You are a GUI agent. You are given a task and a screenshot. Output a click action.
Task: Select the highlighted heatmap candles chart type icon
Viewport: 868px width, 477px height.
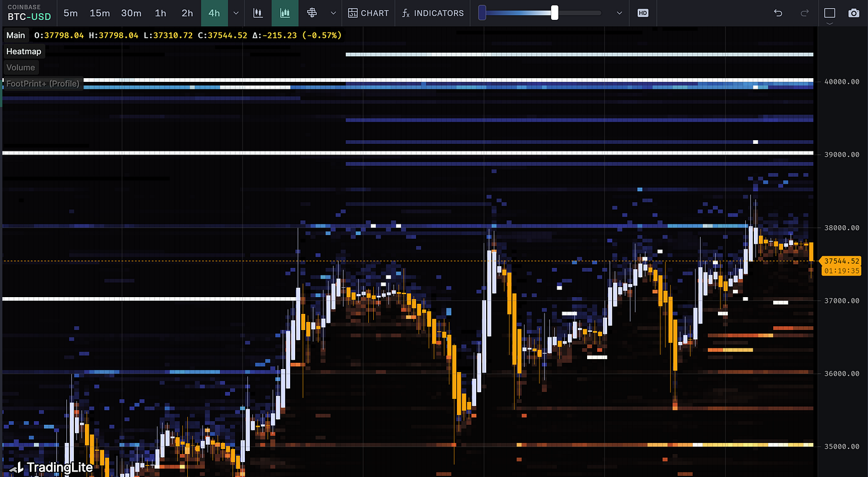pos(285,12)
